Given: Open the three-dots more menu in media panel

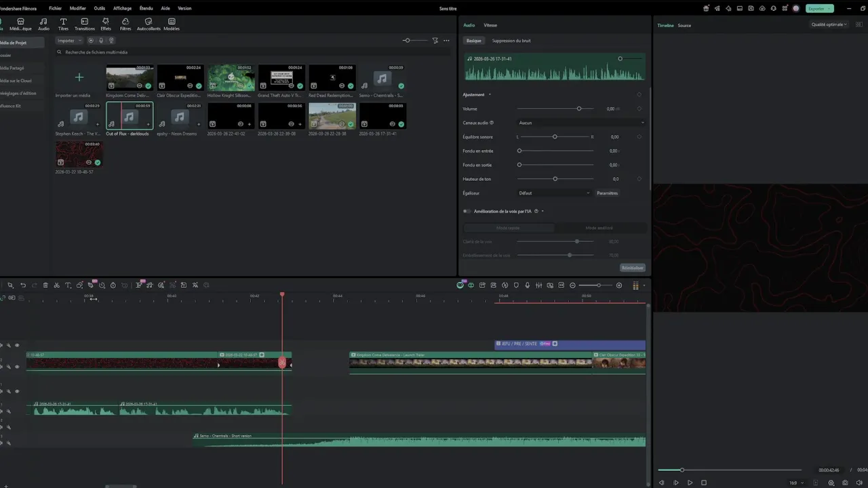Looking at the screenshot, I should point(446,41).
